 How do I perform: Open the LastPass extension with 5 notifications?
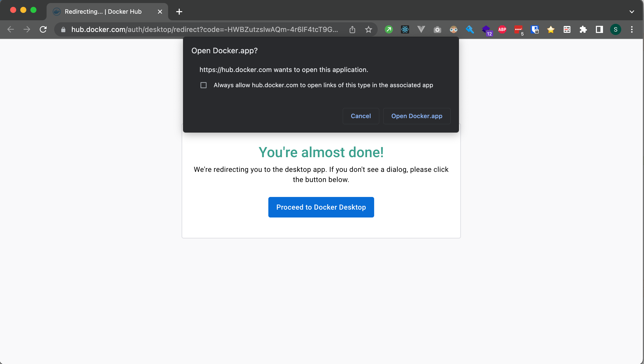519,29
